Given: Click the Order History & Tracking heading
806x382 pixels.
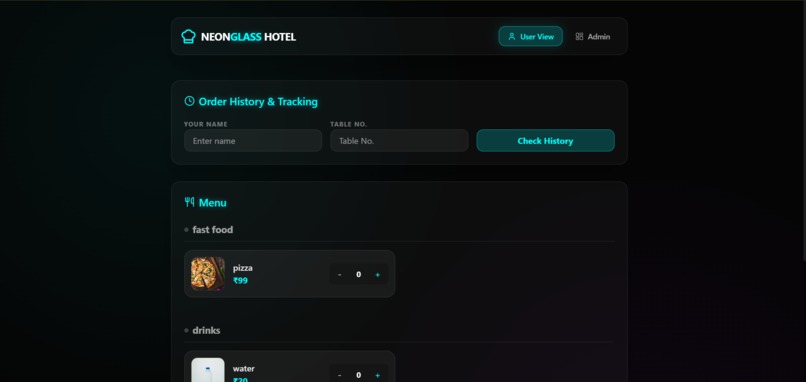Looking at the screenshot, I should click(x=258, y=102).
